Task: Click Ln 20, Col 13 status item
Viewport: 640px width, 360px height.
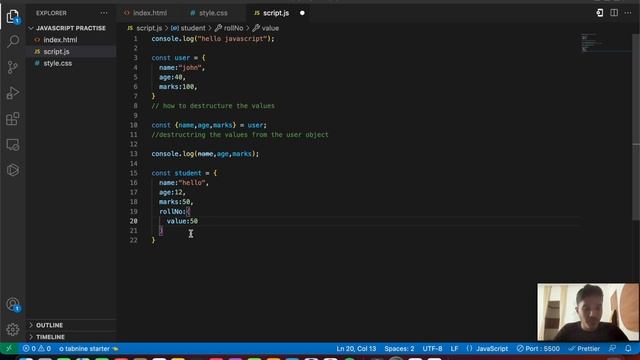Action: pos(356,349)
